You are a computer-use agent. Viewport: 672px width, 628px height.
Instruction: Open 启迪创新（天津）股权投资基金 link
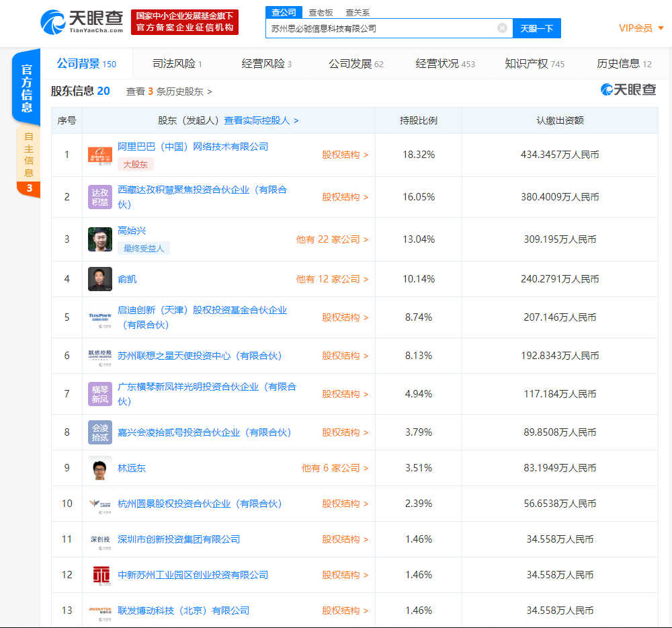tap(202, 317)
